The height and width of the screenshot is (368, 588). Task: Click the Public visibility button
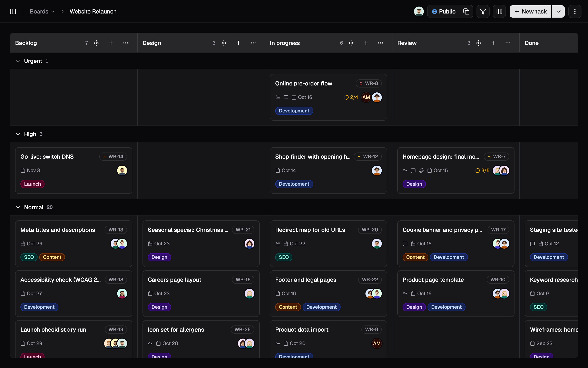click(444, 11)
